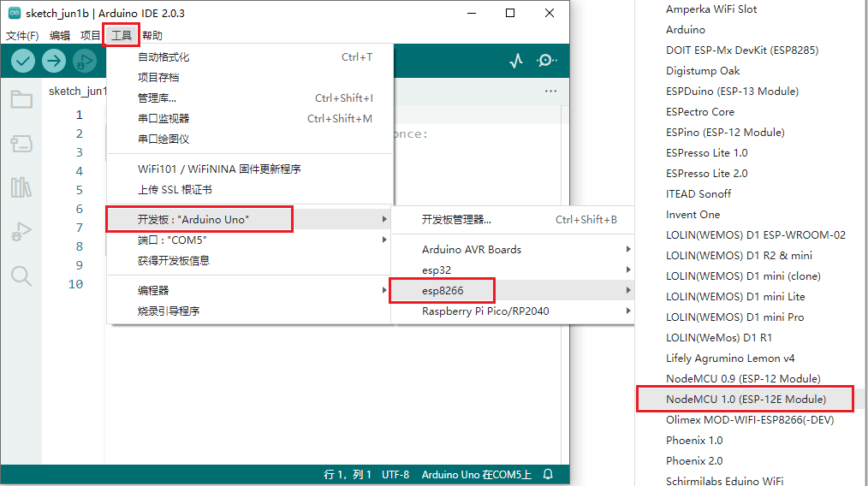
Task: Choose DOIT ESP-Mx DevKit (ESP8285)
Action: pyautogui.click(x=742, y=50)
